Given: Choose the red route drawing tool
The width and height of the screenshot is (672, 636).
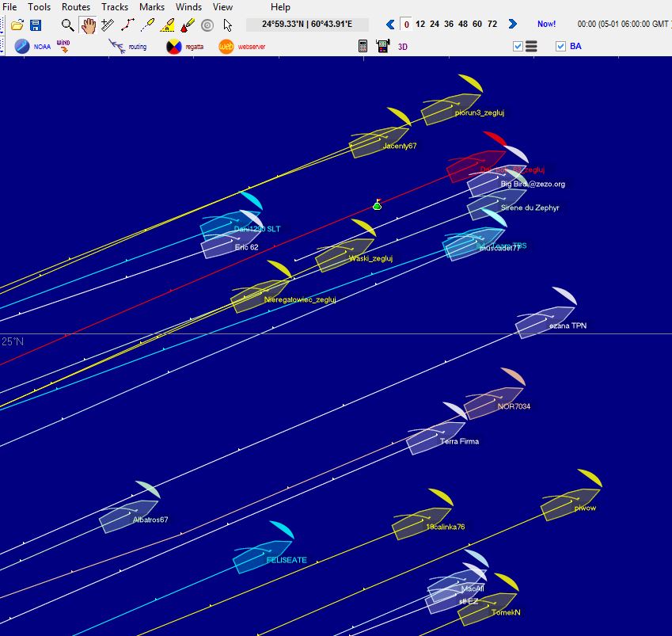Looking at the screenshot, I should pos(127,25).
